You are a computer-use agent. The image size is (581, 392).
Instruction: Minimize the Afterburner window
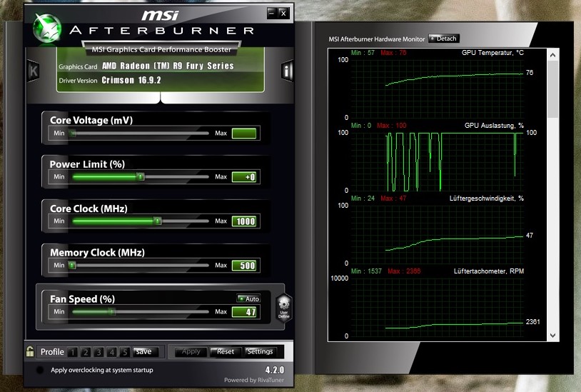272,13
